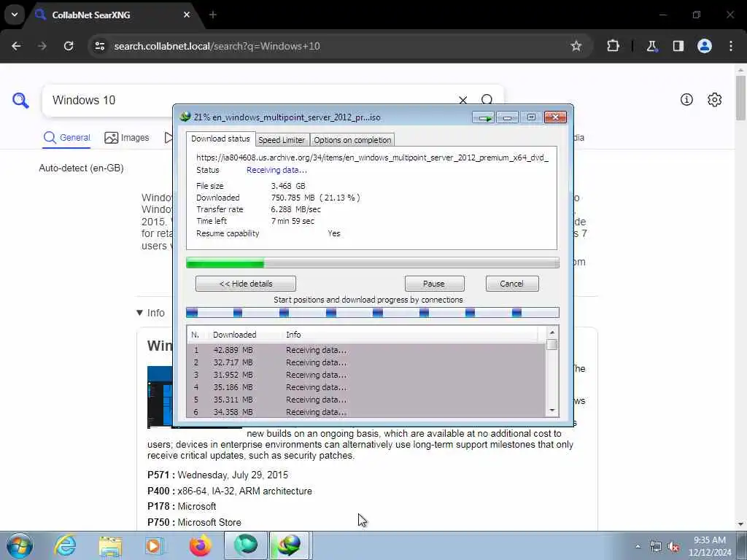
Task: Open the Windows Start orb
Action: [20, 545]
